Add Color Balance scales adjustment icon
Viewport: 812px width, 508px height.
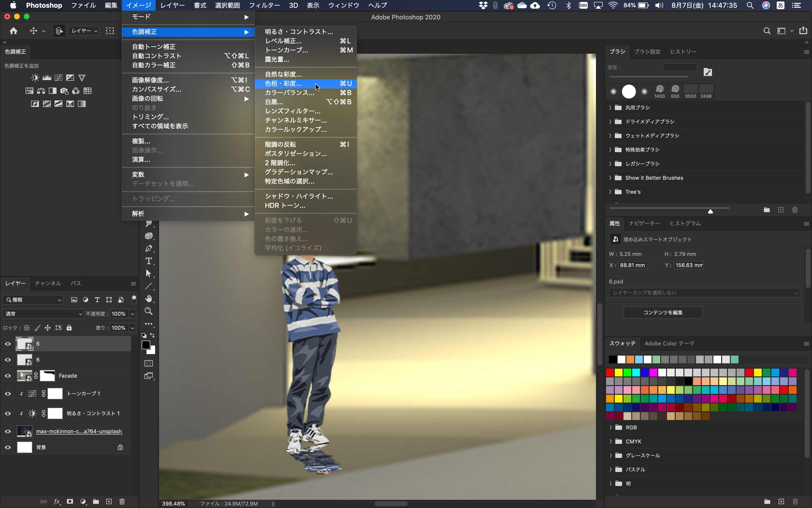click(x=41, y=91)
